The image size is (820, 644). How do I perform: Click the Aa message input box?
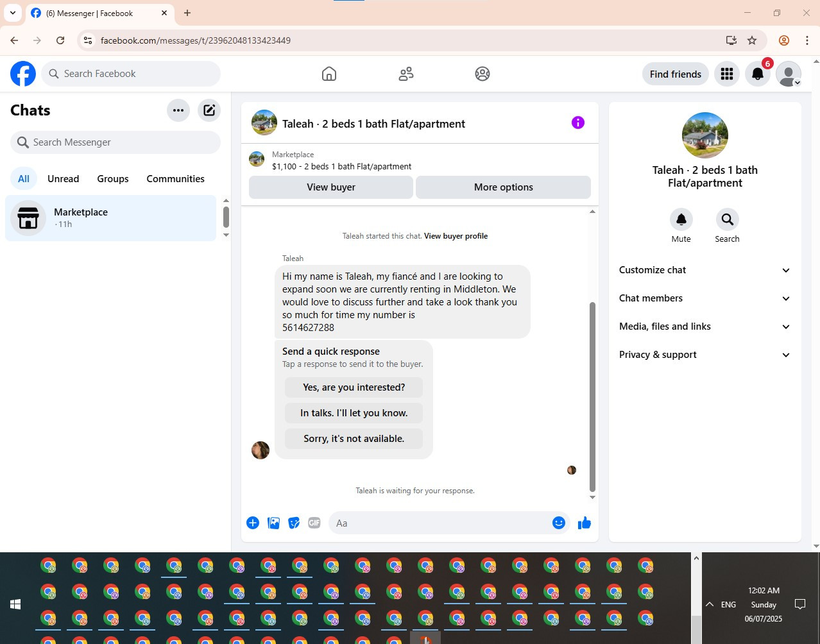pos(440,523)
